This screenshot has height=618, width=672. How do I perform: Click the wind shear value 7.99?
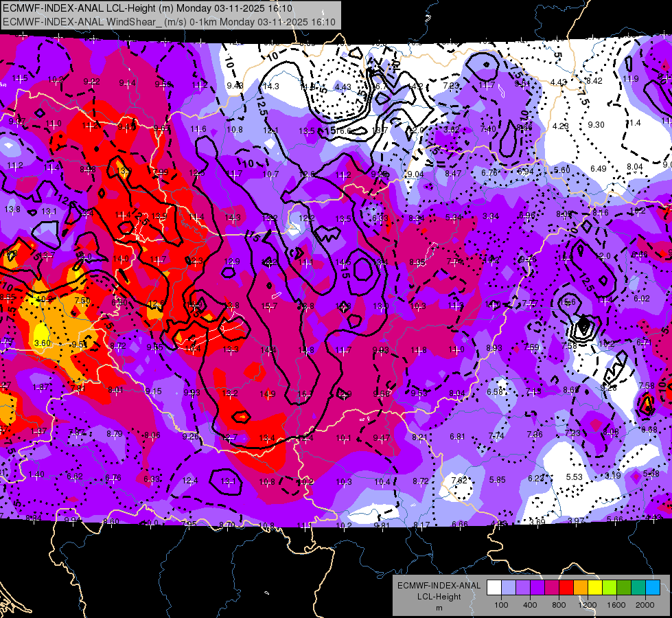click(161, 172)
